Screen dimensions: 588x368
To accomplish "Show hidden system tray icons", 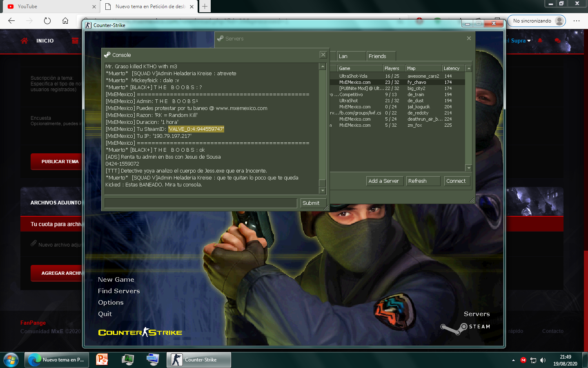I will 513,360.
